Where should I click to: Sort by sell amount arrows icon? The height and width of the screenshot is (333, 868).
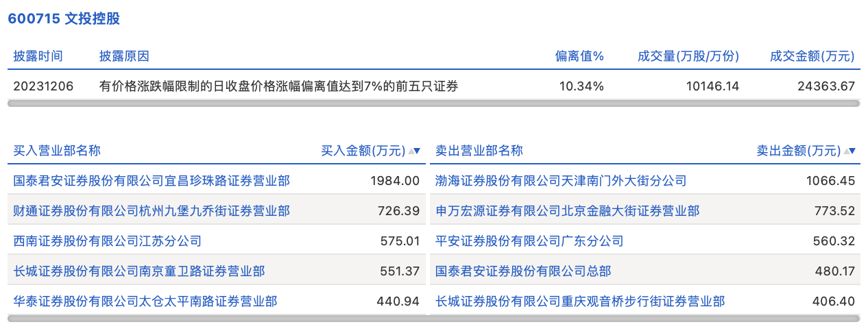click(x=850, y=151)
